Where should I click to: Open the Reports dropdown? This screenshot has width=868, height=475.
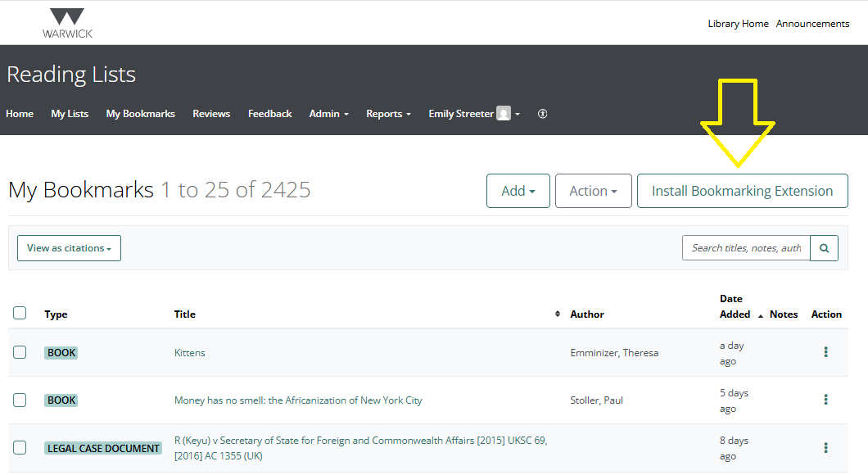388,114
